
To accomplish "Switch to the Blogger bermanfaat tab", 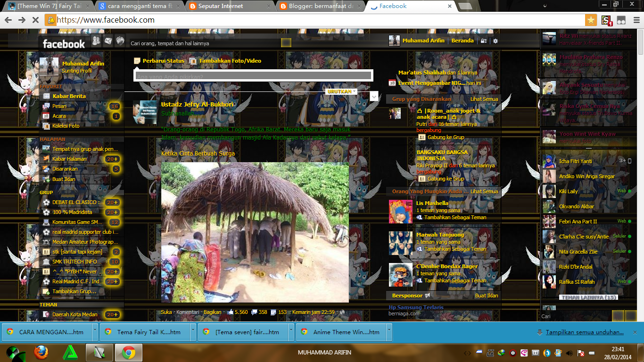I will coord(319,6).
